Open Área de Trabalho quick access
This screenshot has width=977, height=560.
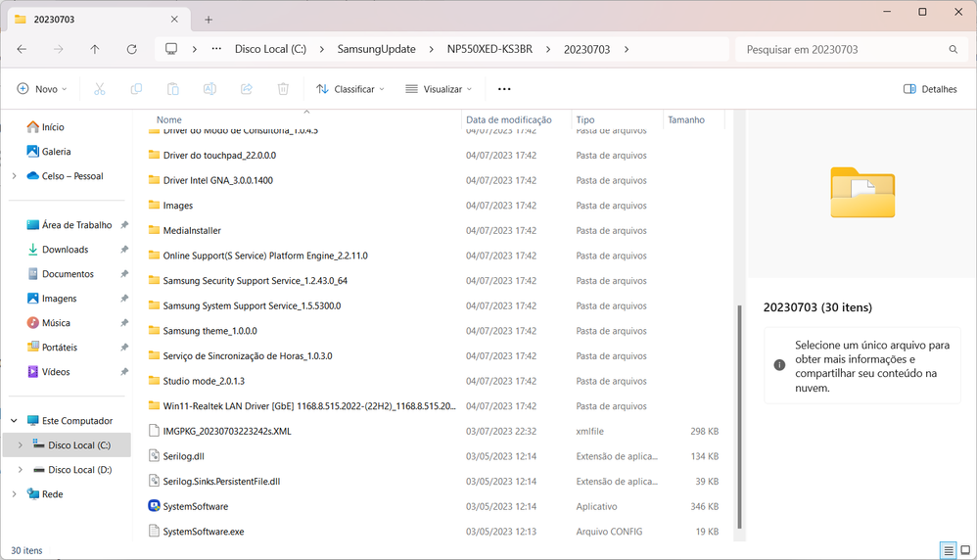tap(76, 225)
